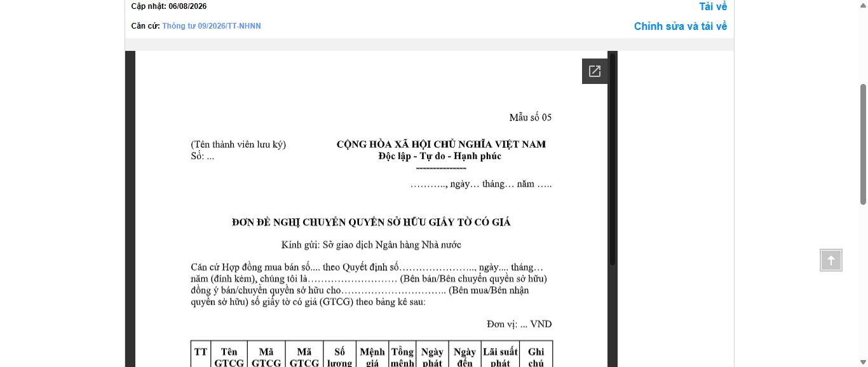Select the Mẫu số 05 text
Screen dimensions: 868x367
pyautogui.click(x=531, y=118)
